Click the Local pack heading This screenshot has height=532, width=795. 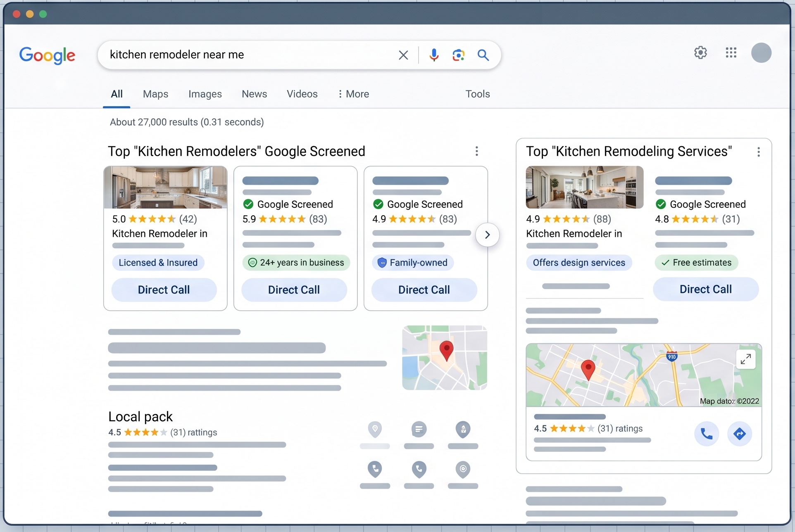140,416
